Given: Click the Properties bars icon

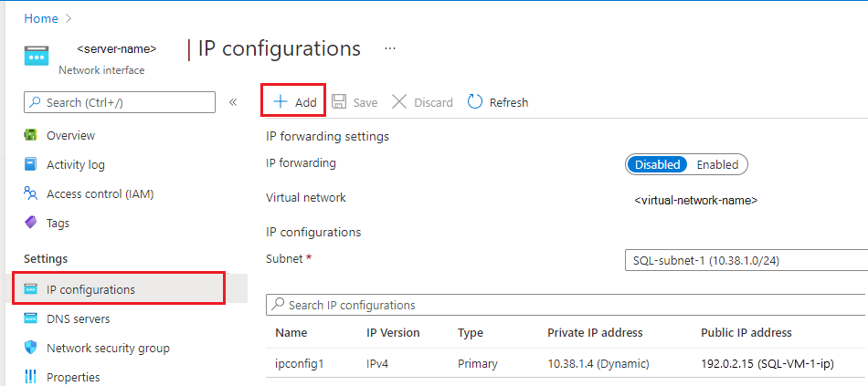Looking at the screenshot, I should pos(31,377).
